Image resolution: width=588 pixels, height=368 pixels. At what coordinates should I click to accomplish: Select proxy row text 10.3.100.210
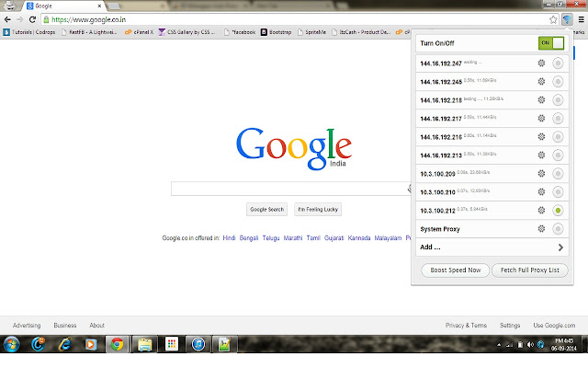[437, 192]
